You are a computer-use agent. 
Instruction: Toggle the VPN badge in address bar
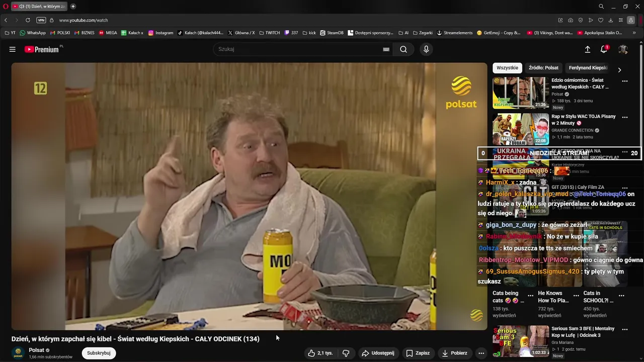pyautogui.click(x=41, y=20)
